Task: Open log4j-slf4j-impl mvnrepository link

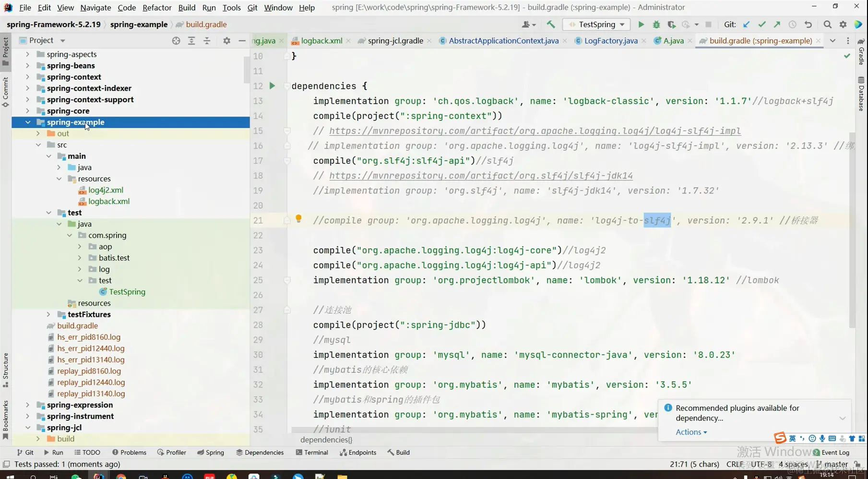Action: 535,131
